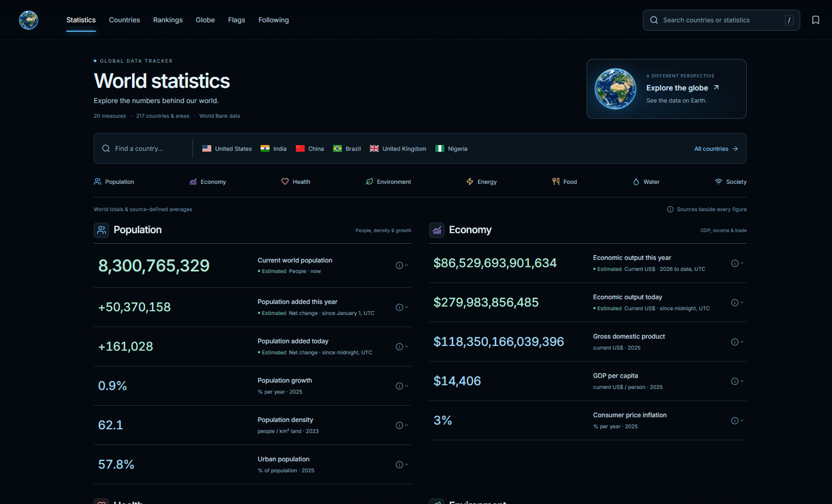
Task: Select the Economy chart category icon
Action: pyautogui.click(x=193, y=182)
